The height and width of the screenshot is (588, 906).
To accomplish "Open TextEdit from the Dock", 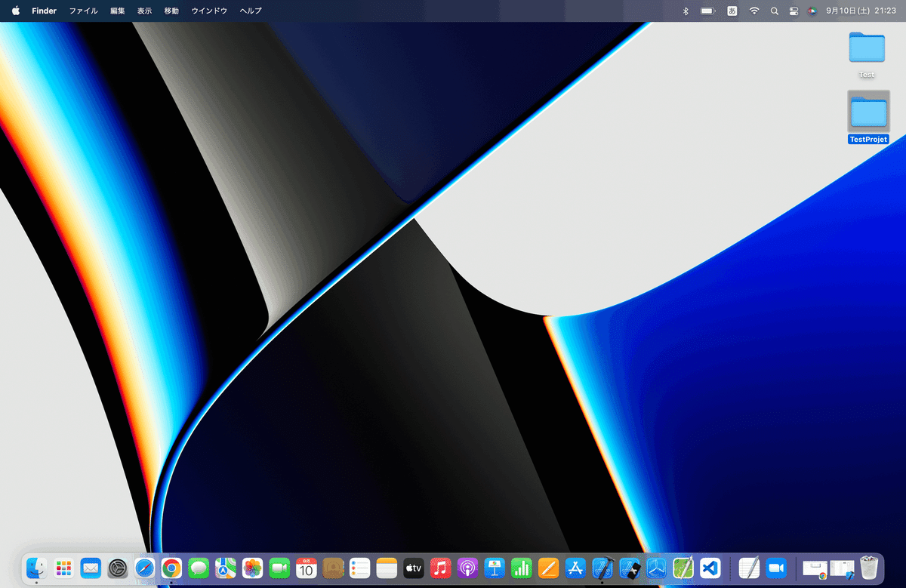I will [x=749, y=568].
